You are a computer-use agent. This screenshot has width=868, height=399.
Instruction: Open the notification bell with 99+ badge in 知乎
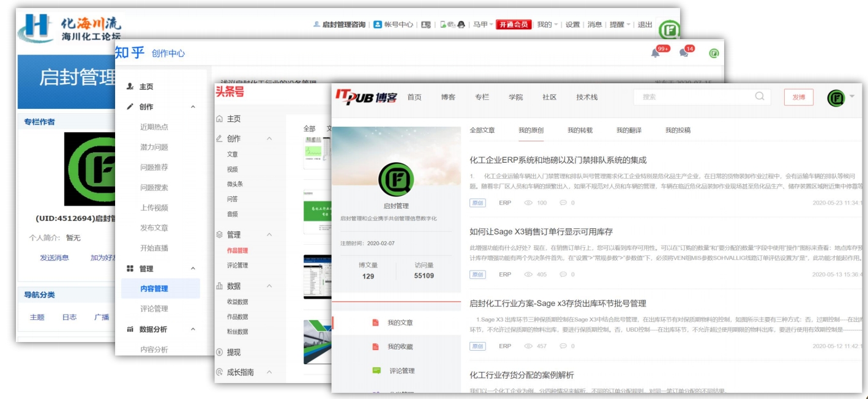(x=656, y=53)
